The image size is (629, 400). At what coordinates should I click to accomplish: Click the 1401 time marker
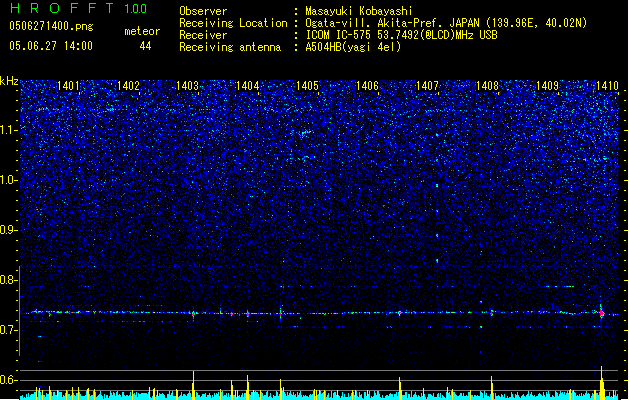click(x=68, y=86)
